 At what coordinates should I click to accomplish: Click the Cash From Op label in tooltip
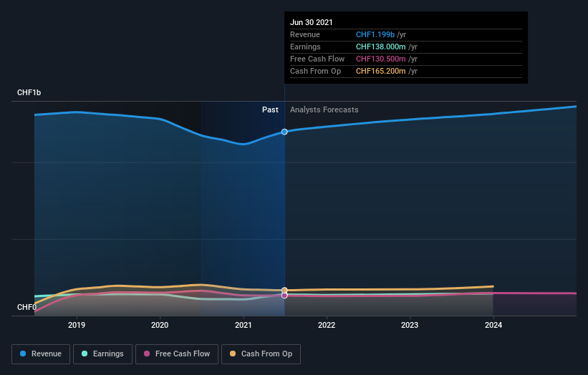(x=315, y=71)
